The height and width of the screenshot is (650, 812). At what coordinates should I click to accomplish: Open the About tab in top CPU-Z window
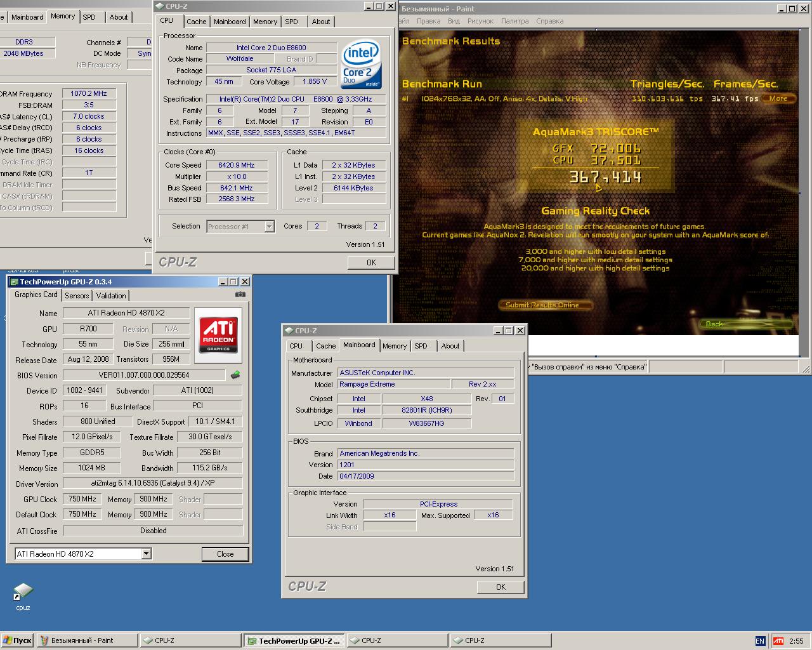[x=321, y=22]
